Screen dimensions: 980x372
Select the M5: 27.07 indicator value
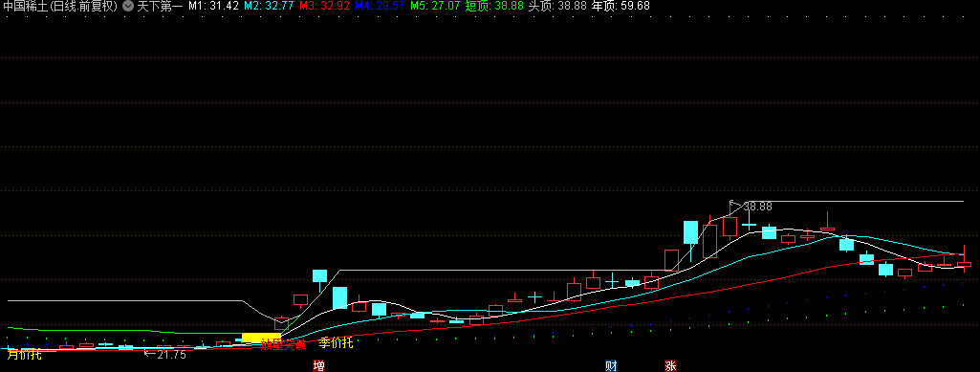coord(435,7)
